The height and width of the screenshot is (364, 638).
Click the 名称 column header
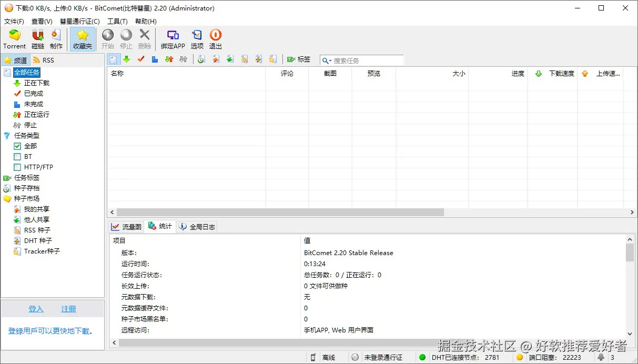coord(186,74)
